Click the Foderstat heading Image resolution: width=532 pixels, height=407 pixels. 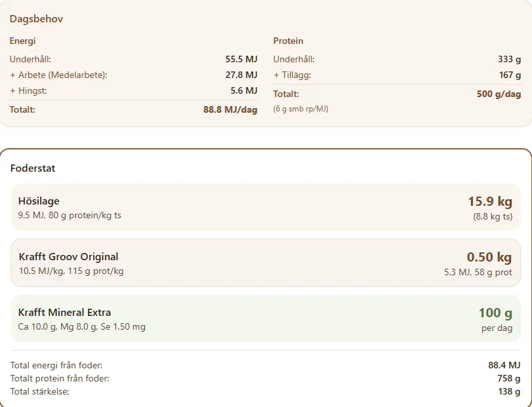coord(33,168)
